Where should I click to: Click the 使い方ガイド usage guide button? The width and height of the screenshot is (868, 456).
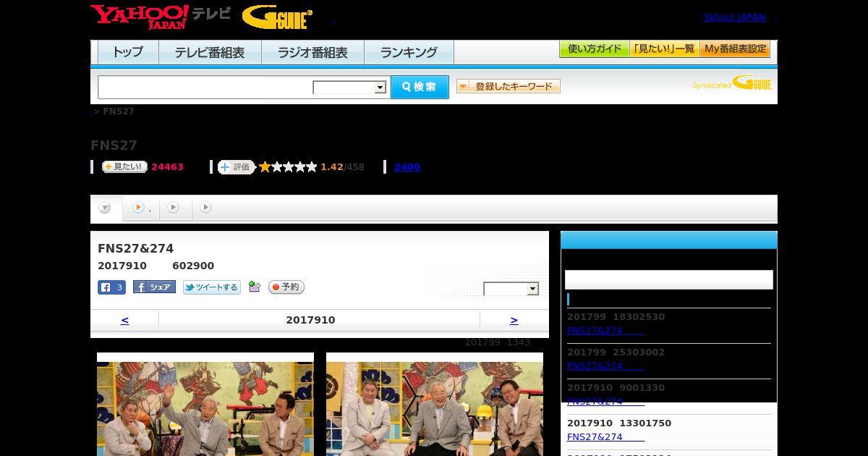pos(594,49)
